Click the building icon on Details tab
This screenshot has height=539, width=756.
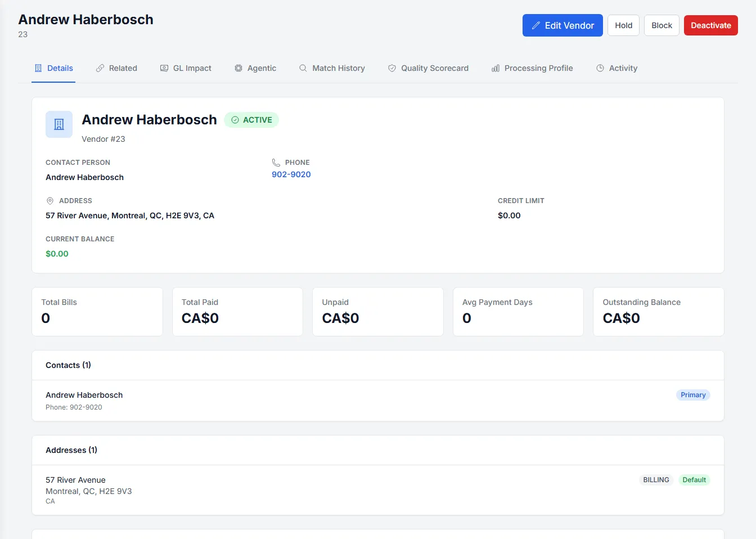(x=38, y=68)
